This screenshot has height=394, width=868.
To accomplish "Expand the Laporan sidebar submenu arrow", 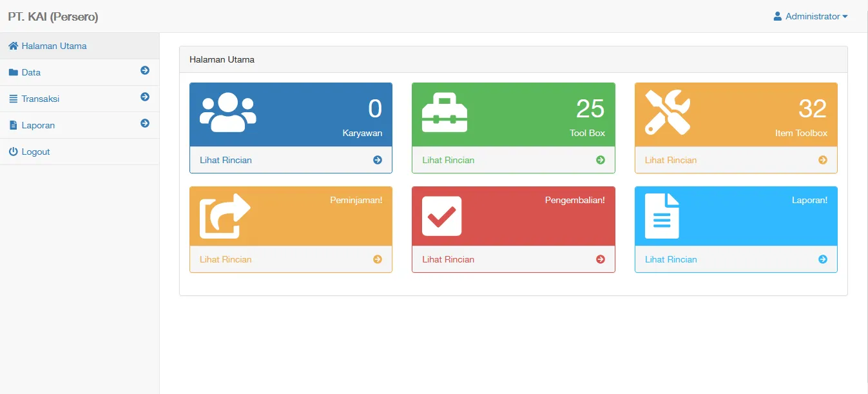I will (145, 123).
